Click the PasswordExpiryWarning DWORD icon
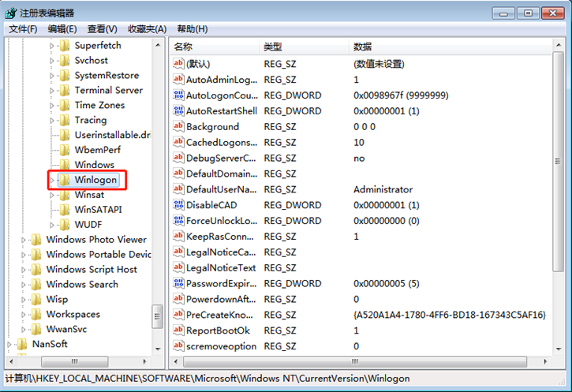Image resolution: width=572 pixels, height=392 pixels. [x=178, y=284]
